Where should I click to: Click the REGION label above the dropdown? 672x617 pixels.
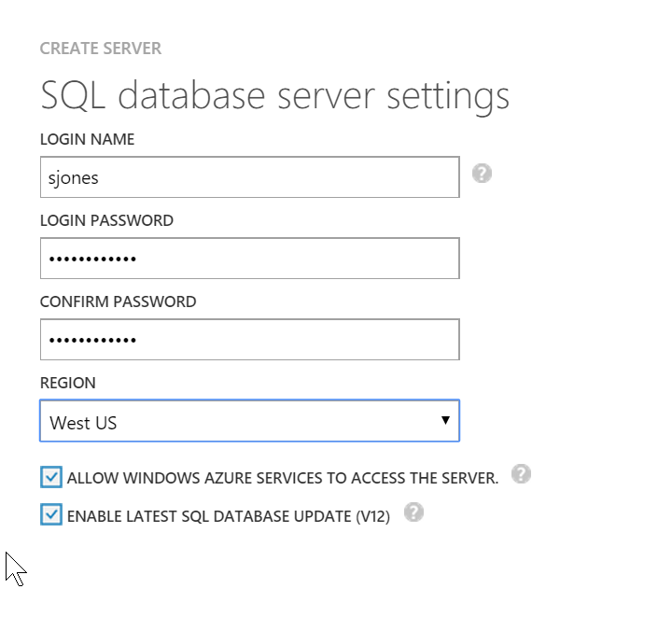[x=67, y=383]
